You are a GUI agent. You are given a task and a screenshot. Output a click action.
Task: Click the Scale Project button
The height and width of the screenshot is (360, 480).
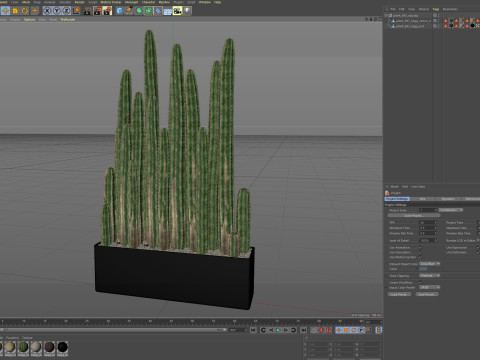(x=414, y=216)
